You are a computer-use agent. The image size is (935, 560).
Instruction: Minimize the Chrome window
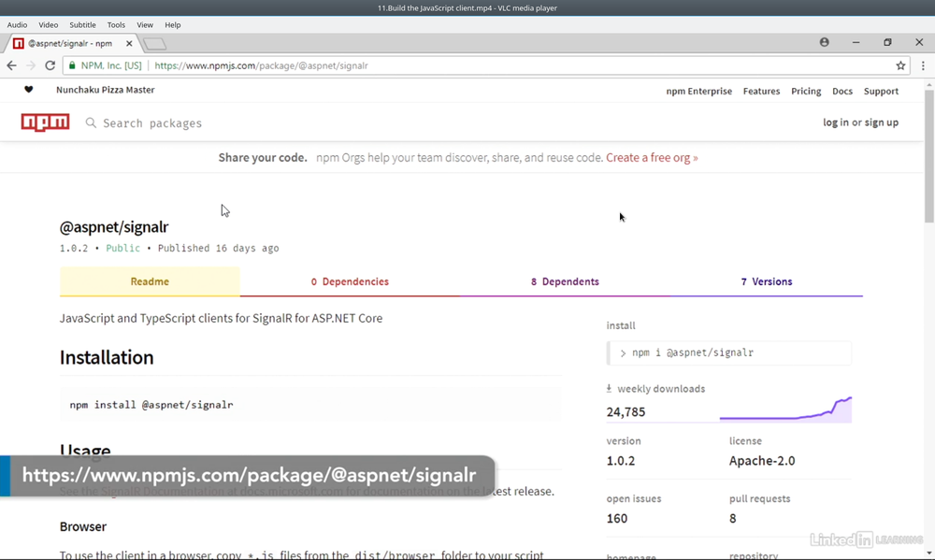[856, 42]
